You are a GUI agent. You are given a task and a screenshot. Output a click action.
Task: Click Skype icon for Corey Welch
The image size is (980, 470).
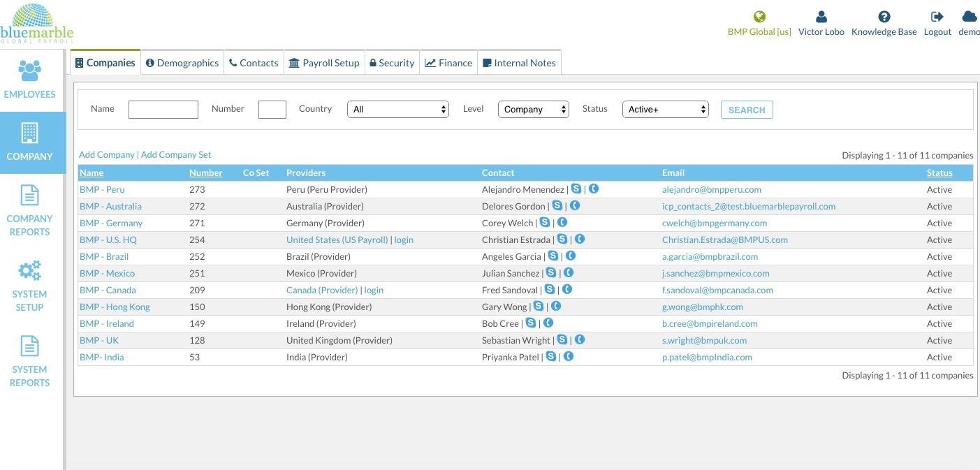tap(545, 222)
